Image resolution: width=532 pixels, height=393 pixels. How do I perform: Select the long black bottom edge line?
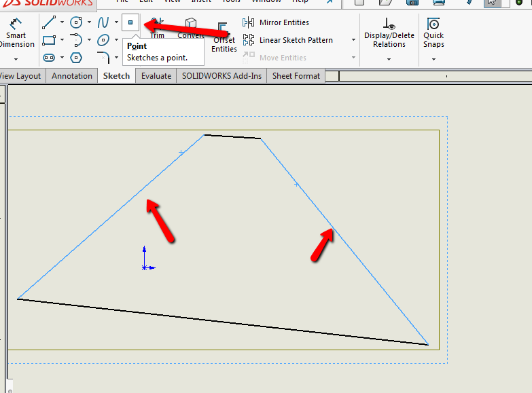(x=223, y=322)
